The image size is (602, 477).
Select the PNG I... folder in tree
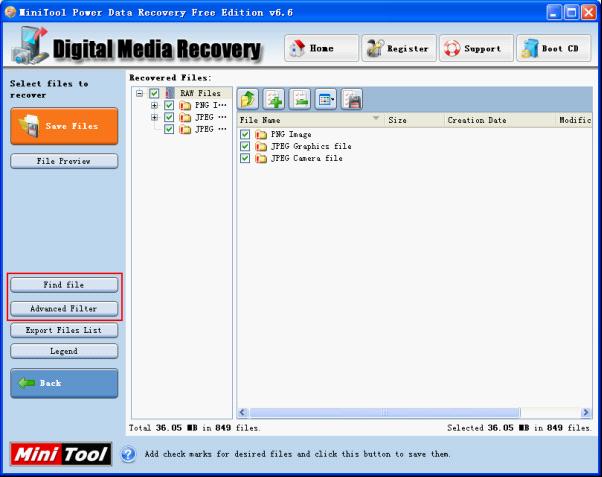(210, 105)
